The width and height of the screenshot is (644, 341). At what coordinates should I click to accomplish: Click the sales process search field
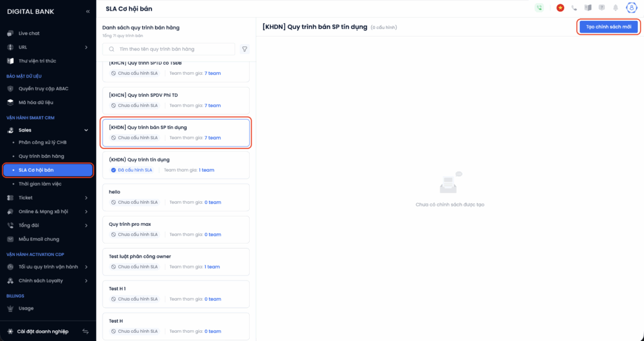[x=169, y=49]
